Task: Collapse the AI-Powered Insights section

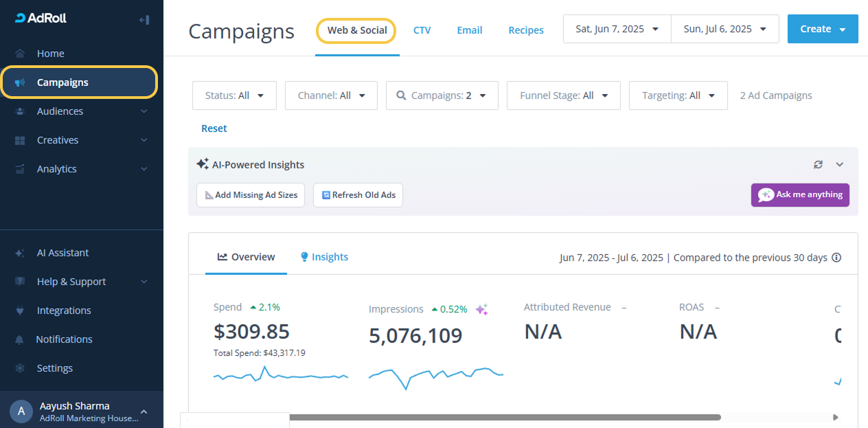Action: tap(839, 165)
